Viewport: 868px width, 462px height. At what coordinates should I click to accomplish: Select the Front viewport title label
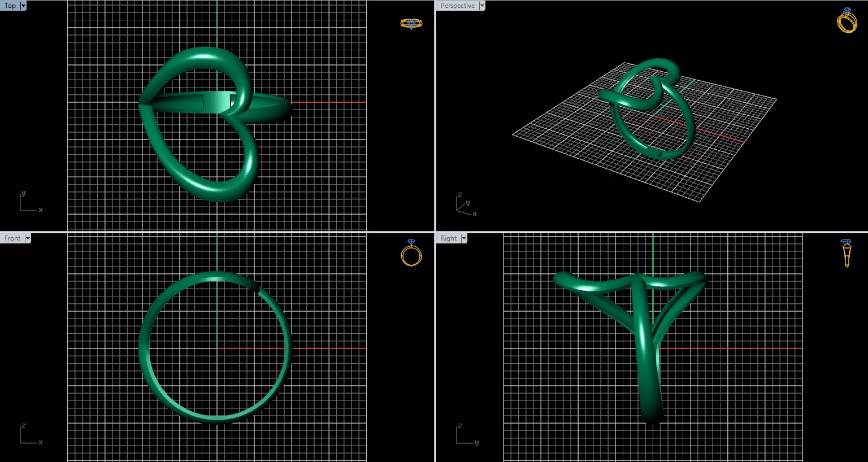point(12,238)
